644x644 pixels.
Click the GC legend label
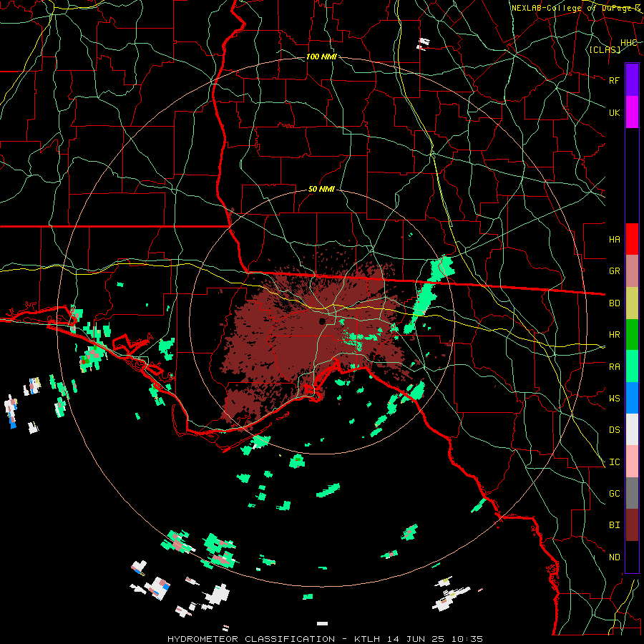coord(614,493)
